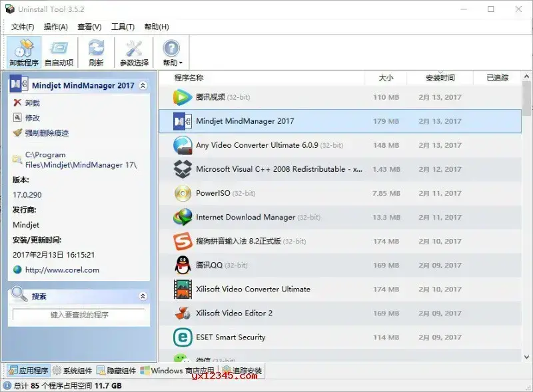Click the MindManager icon in details header

pos(19,84)
